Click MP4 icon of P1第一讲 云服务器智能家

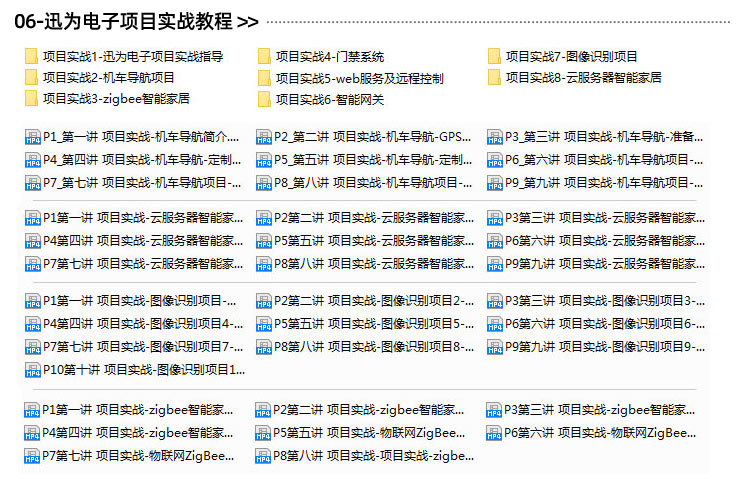click(33, 218)
